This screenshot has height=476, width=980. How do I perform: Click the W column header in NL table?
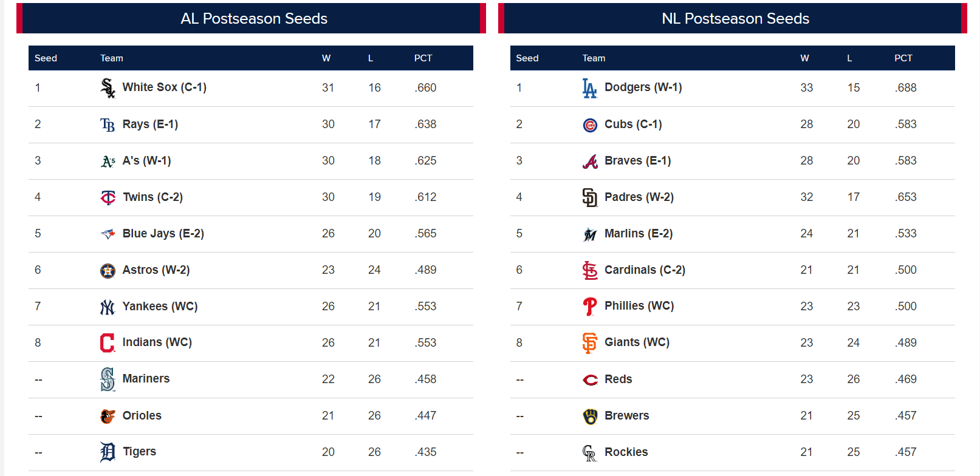(804, 58)
